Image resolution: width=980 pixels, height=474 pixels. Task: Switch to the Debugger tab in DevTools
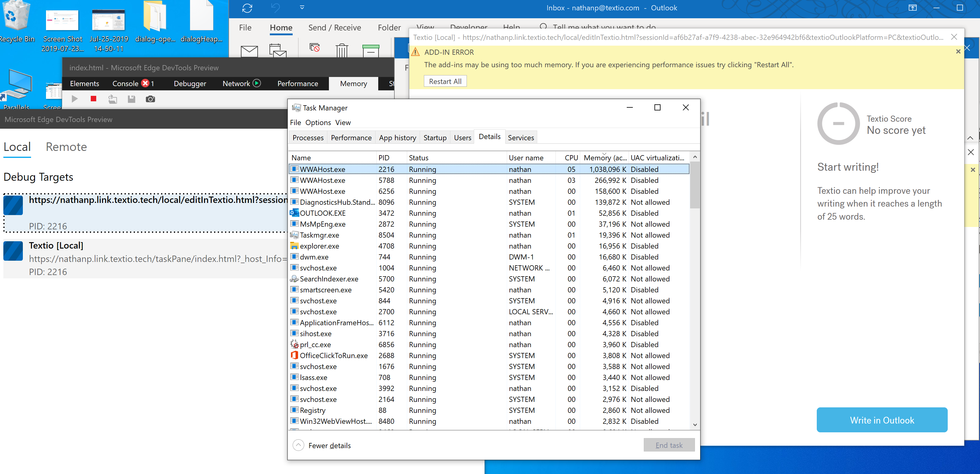click(x=190, y=84)
